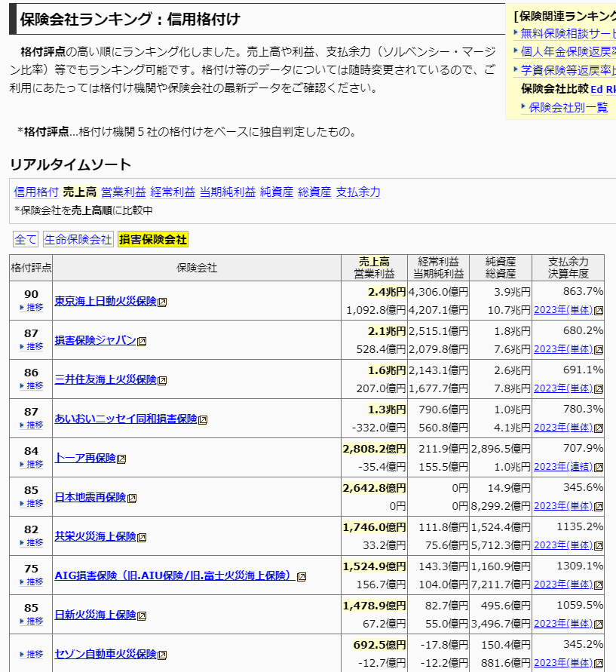Screen dimensions: 616x672
Task: Open 個人年金保険返戻率 sidebar link
Action: (568, 52)
